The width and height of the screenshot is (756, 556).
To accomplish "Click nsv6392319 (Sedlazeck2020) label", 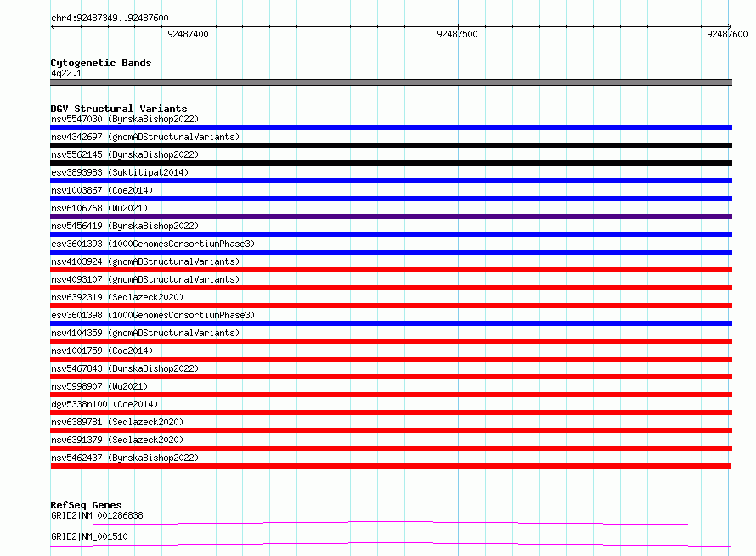I will tap(117, 297).
